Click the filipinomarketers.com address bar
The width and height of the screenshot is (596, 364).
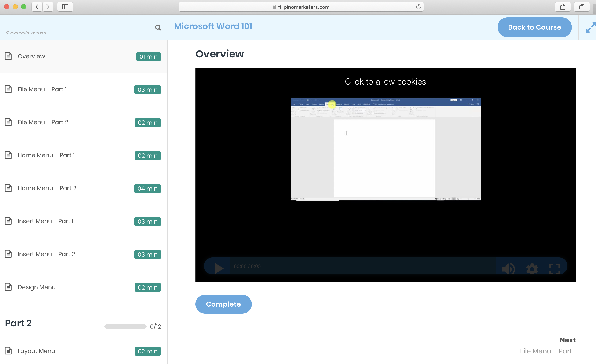pyautogui.click(x=301, y=7)
